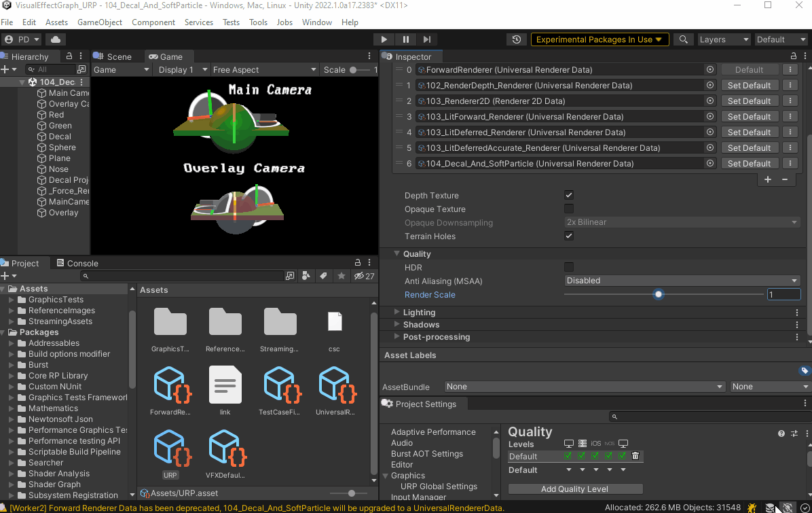Click the auto-generate lighting status icon

click(788, 508)
